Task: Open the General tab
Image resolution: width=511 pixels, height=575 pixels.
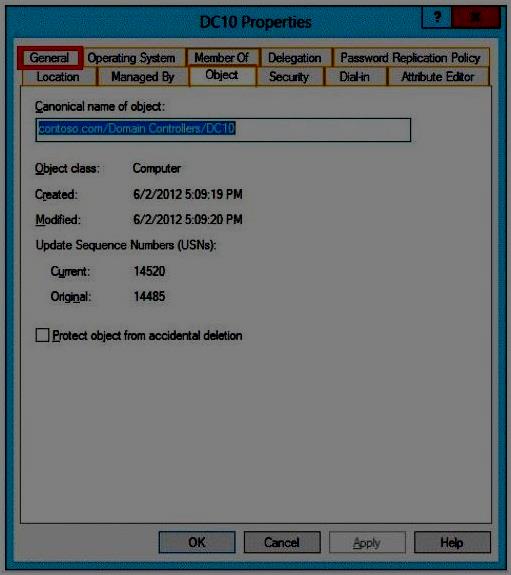Action: click(x=50, y=58)
